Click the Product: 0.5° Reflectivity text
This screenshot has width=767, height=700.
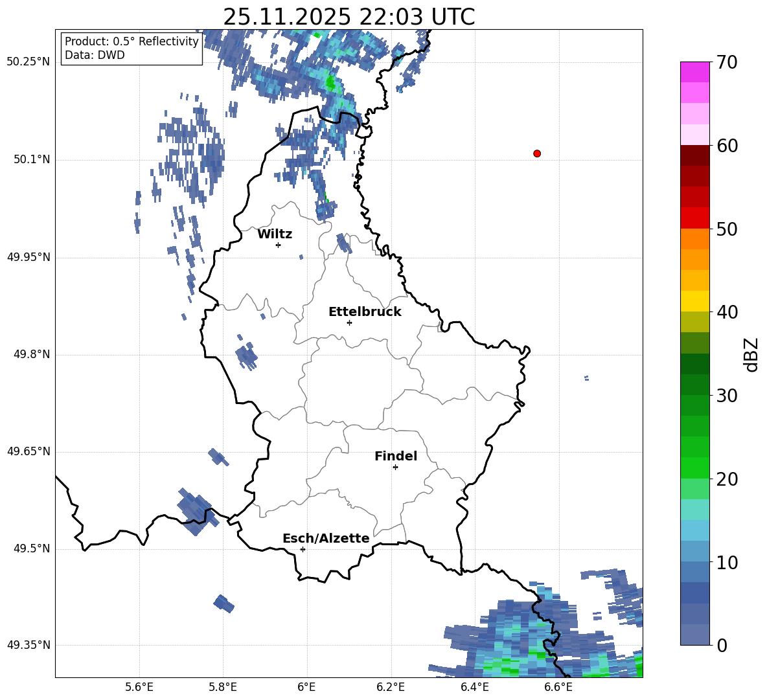tap(132, 41)
